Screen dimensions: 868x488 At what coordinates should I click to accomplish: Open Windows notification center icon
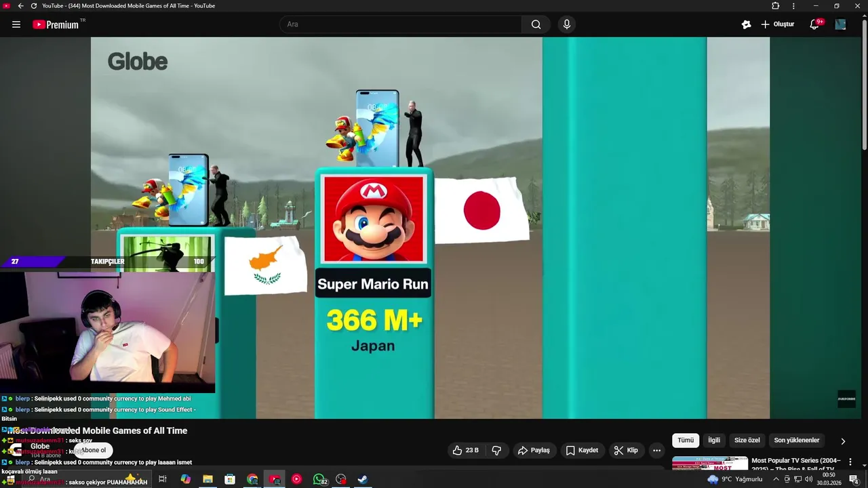point(854,479)
